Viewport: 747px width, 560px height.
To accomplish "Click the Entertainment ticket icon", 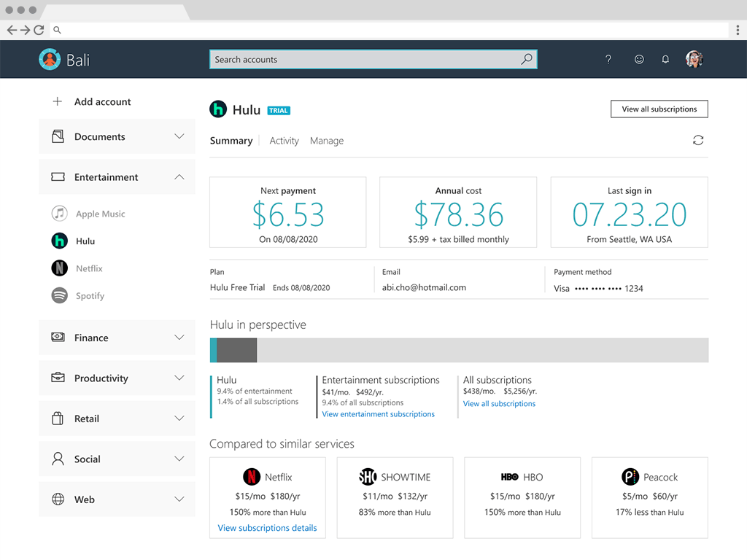I will point(58,177).
